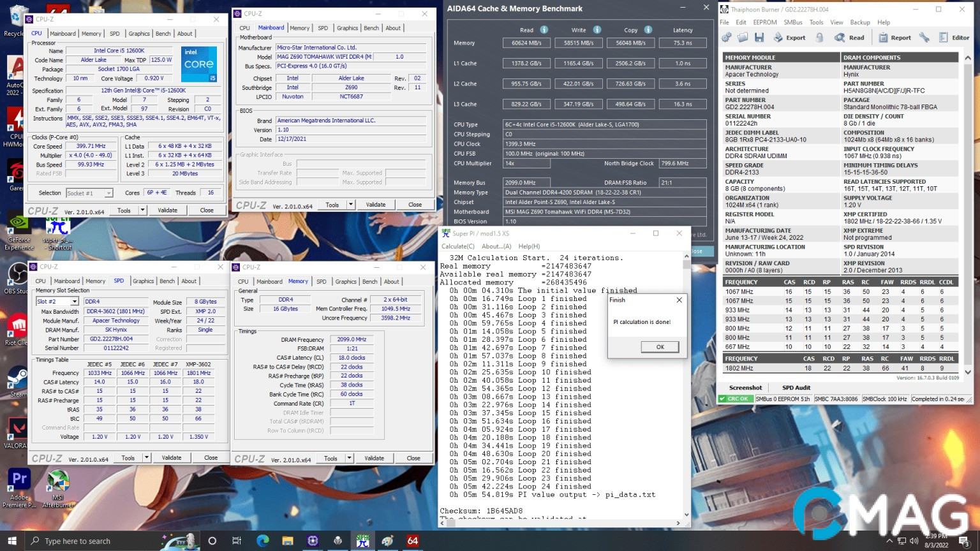Open the EEPROM menu in Thaiphoon Burner
980x551 pixels.
[764, 22]
